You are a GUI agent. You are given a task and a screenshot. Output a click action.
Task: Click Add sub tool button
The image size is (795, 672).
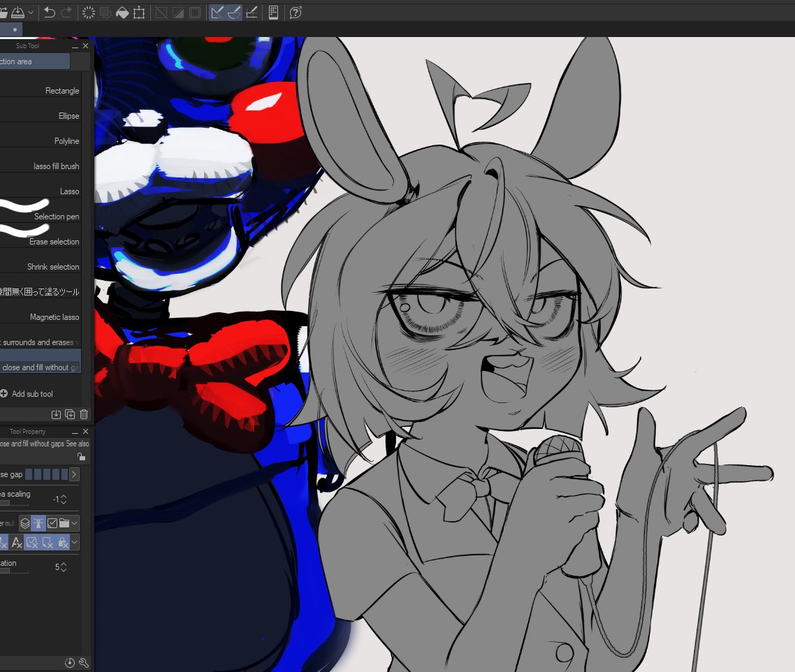coord(27,393)
